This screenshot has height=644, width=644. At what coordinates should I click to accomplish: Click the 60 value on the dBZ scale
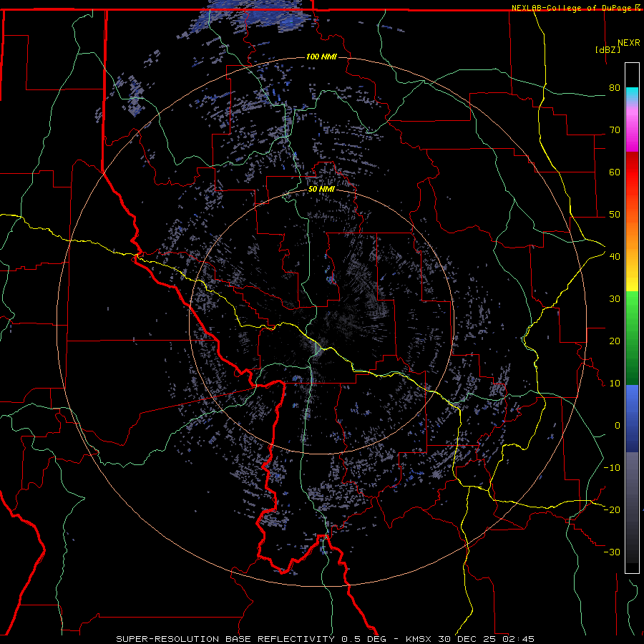click(615, 172)
